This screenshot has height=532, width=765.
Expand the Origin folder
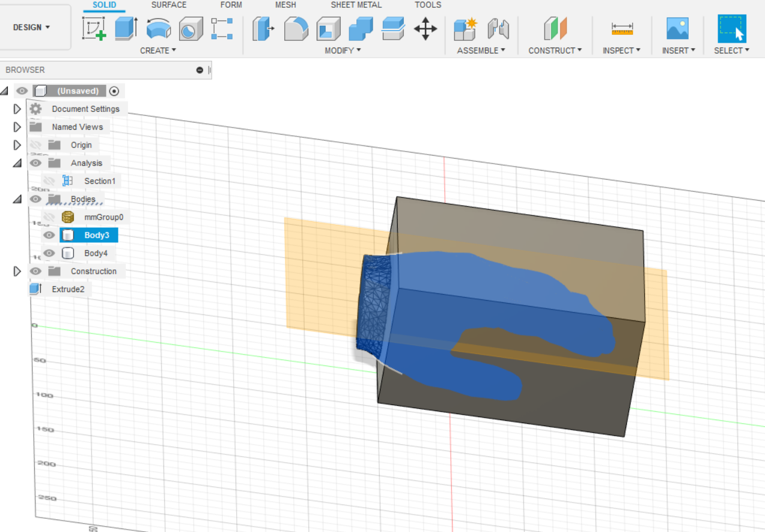pyautogui.click(x=17, y=145)
